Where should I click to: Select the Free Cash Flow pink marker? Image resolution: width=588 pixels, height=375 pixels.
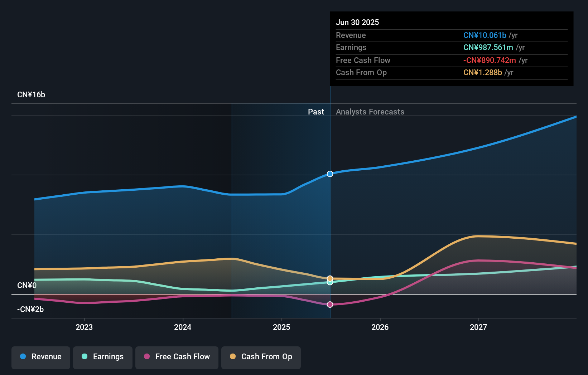(x=330, y=305)
